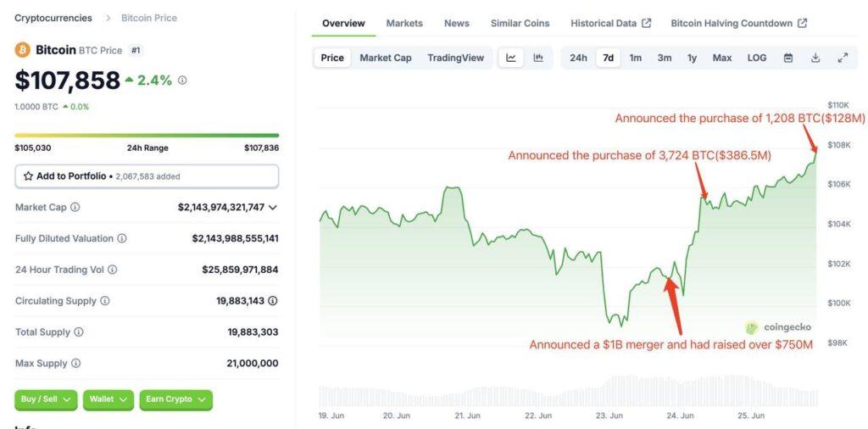Expand the Market Cap value chevron

click(272, 207)
